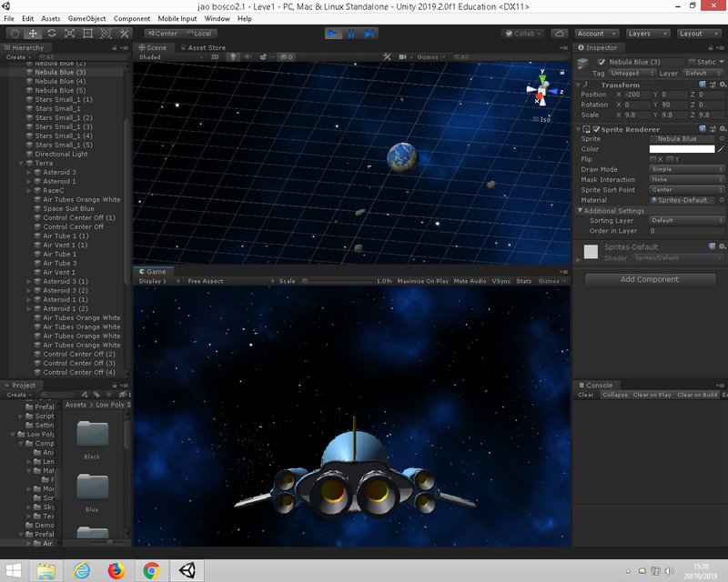Open the Draw Mode dropdown
The image size is (728, 582).
687,169
